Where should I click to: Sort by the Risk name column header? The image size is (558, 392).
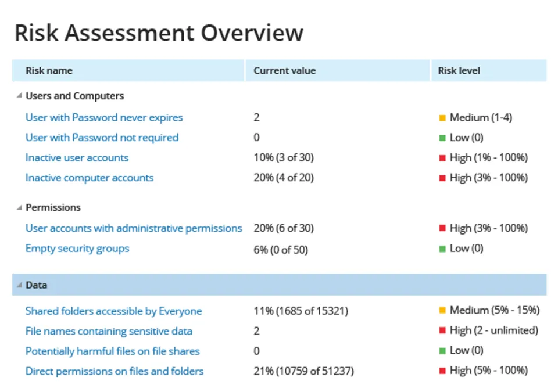(x=49, y=71)
